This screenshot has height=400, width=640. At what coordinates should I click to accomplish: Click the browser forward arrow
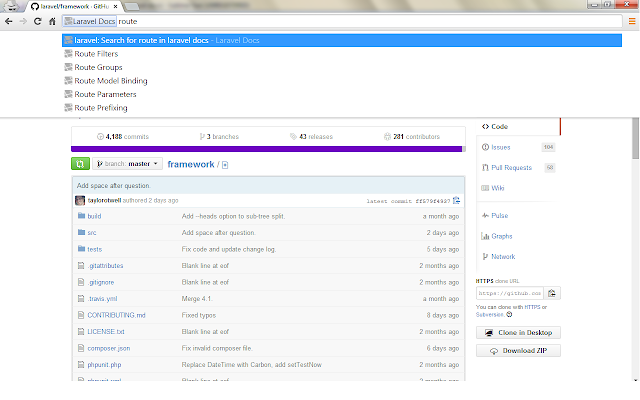23,21
